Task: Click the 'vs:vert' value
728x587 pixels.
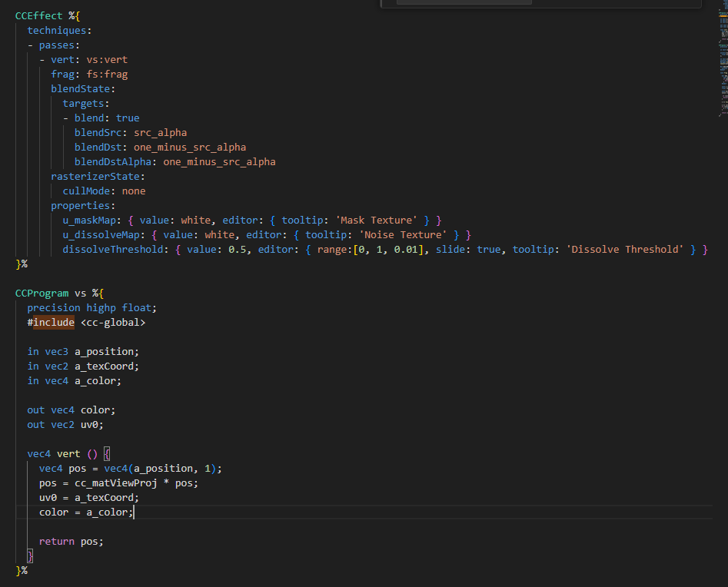Action: 107,60
